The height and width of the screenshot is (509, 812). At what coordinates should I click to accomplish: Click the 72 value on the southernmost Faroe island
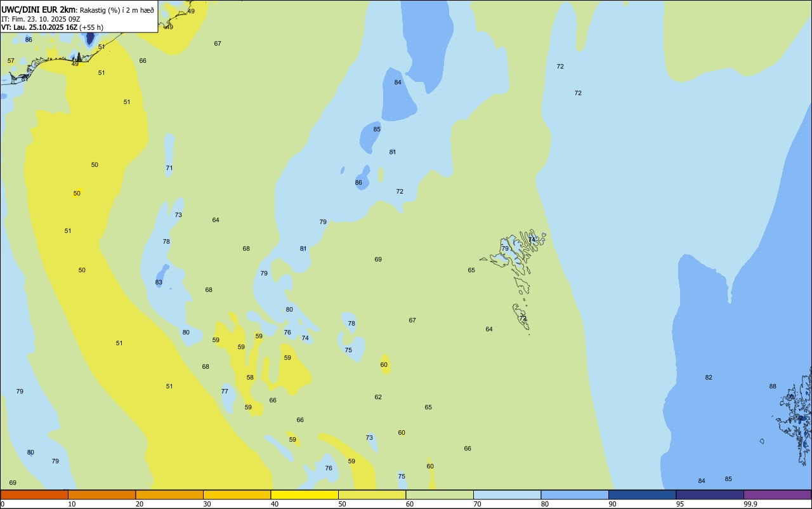[x=523, y=318]
